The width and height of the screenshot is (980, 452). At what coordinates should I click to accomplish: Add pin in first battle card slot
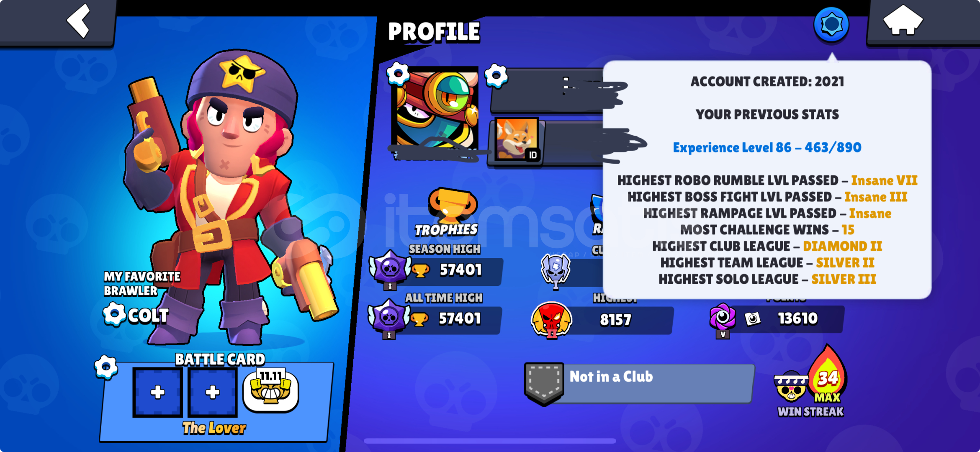157,392
